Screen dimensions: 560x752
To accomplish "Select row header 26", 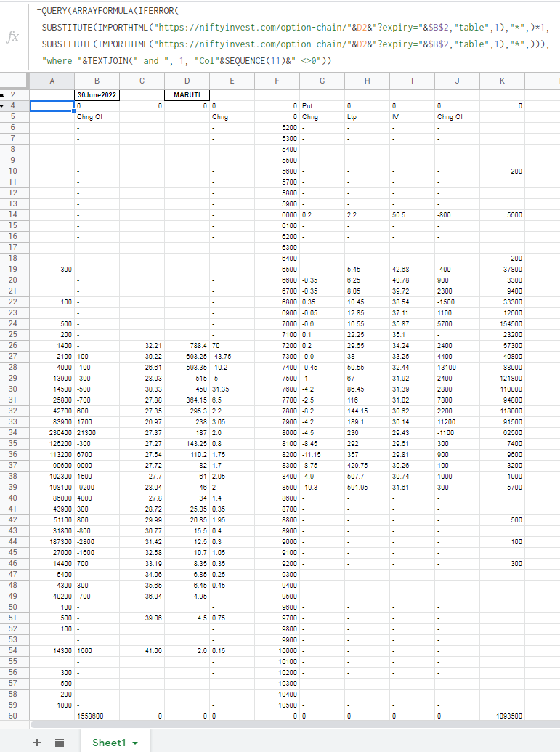I will (13, 345).
